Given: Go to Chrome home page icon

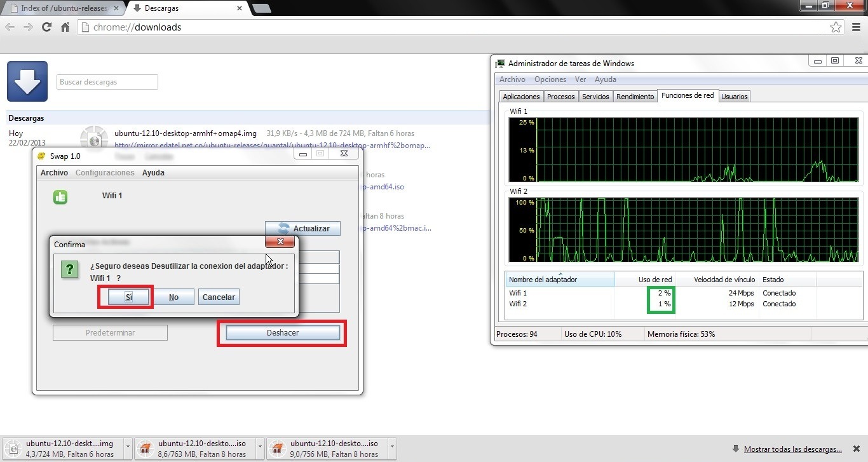Looking at the screenshot, I should (x=65, y=27).
